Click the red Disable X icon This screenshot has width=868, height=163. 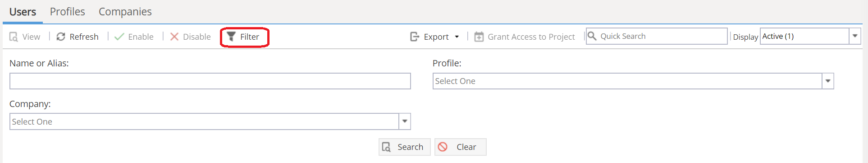174,37
